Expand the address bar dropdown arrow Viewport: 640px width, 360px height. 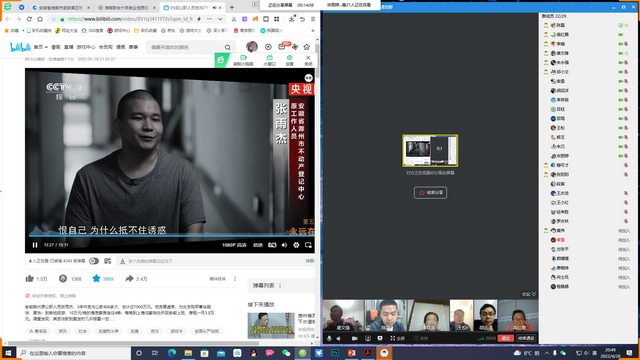[220, 19]
